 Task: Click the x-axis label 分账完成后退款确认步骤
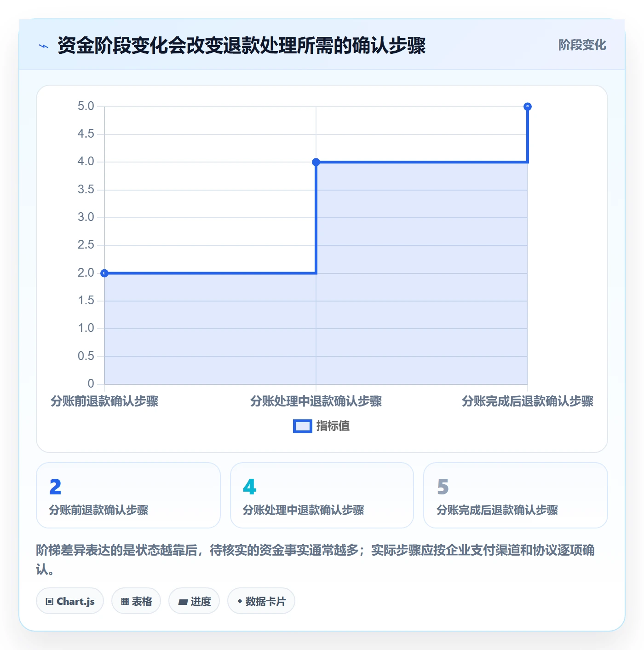(x=528, y=401)
